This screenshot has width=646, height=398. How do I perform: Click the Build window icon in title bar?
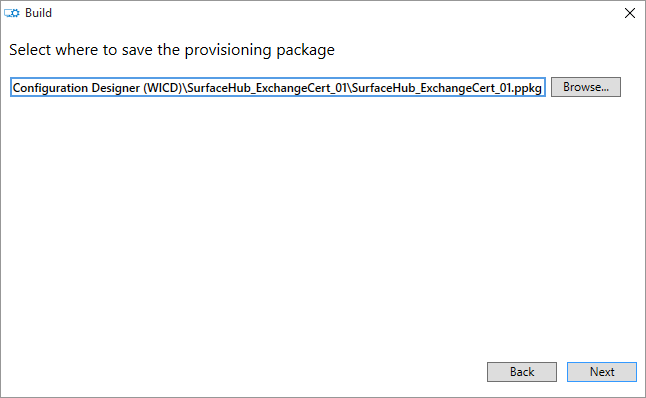point(12,13)
